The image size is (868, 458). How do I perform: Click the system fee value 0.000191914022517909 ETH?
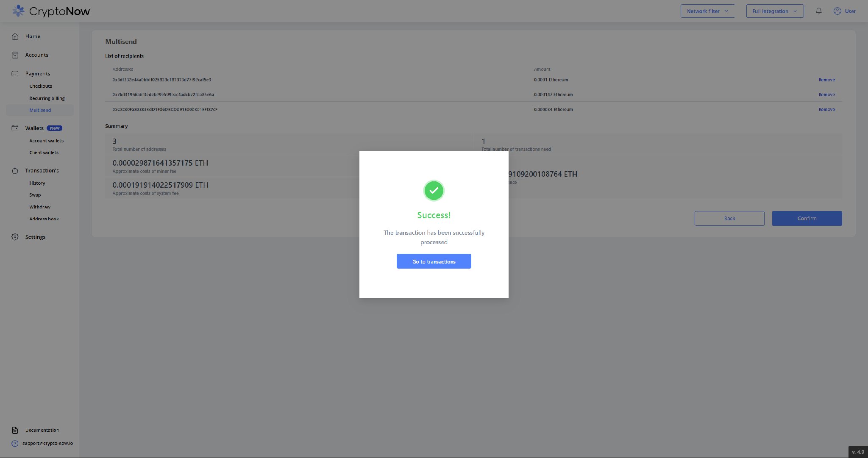pos(160,185)
